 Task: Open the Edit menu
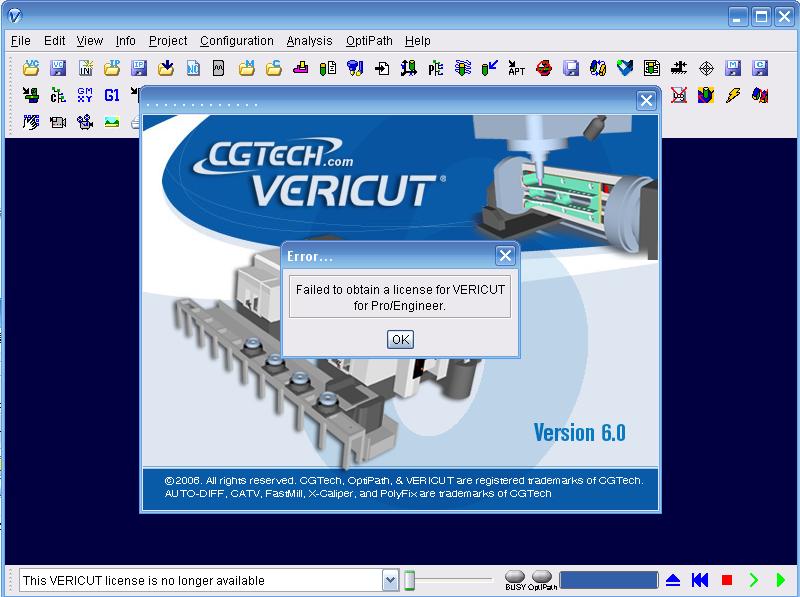(55, 41)
